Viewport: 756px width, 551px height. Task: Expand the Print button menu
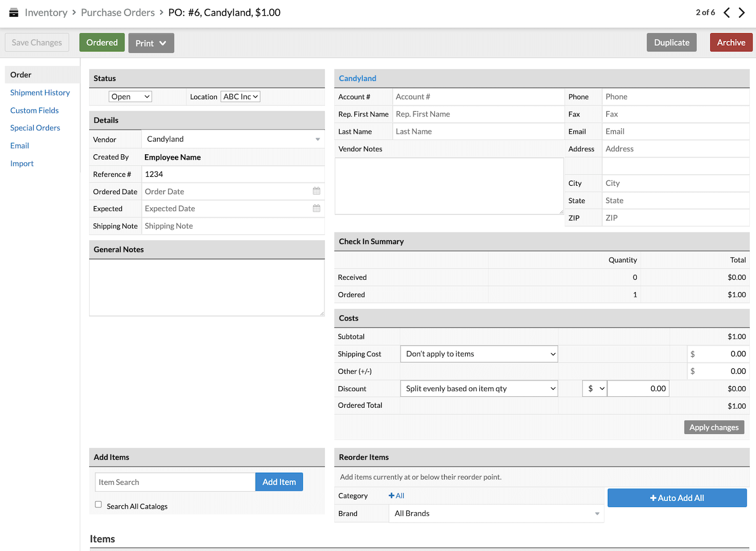click(x=151, y=43)
